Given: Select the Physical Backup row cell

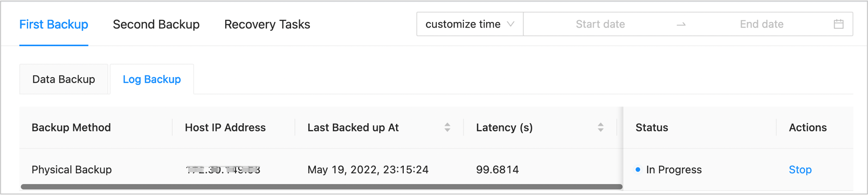Looking at the screenshot, I should pos(72,170).
